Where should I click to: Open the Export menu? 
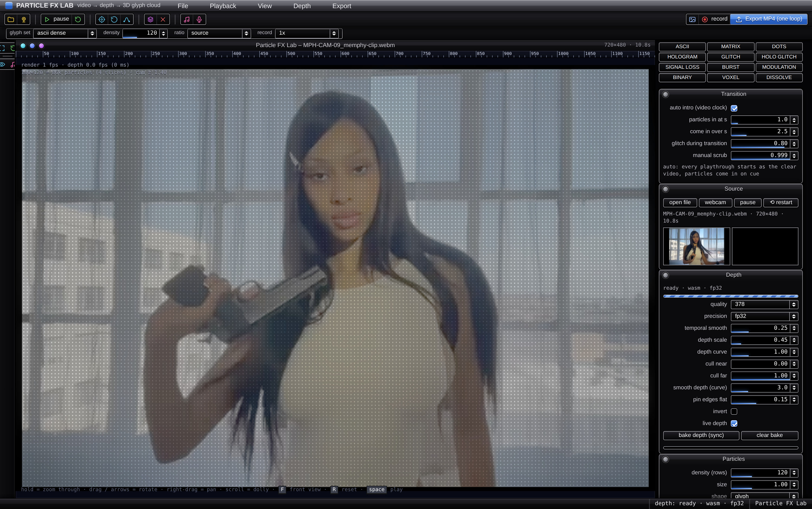click(342, 6)
